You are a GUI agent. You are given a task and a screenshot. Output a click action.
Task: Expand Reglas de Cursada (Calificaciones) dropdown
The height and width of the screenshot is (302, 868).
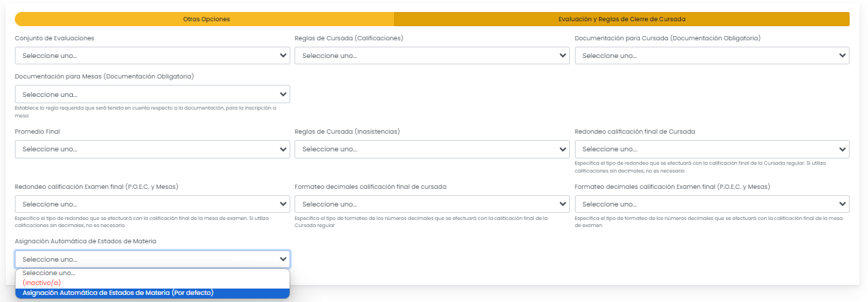(x=432, y=55)
